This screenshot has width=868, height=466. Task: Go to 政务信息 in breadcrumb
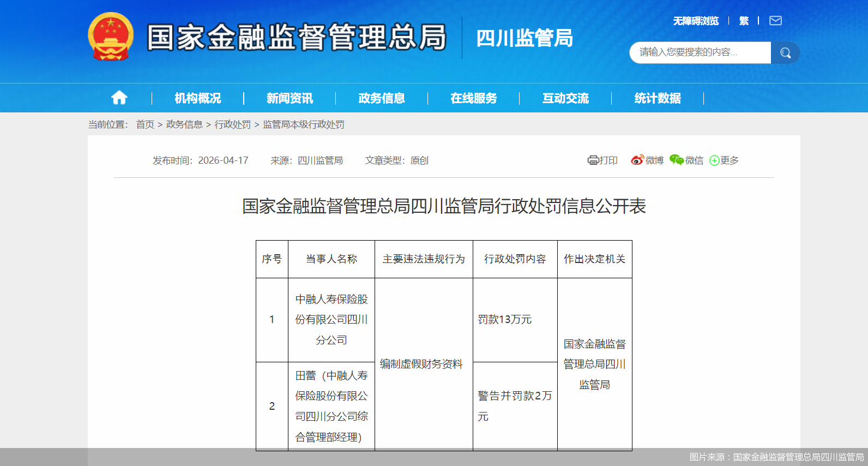click(x=184, y=124)
